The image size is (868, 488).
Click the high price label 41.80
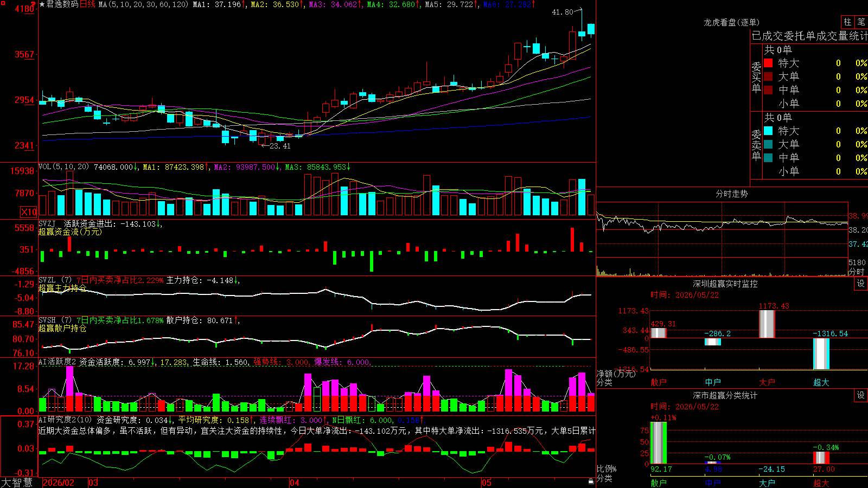pyautogui.click(x=562, y=12)
